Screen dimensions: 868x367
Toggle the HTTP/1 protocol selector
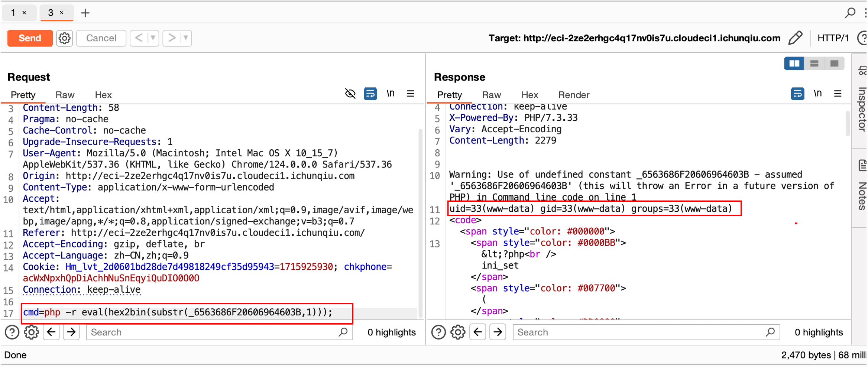[833, 38]
